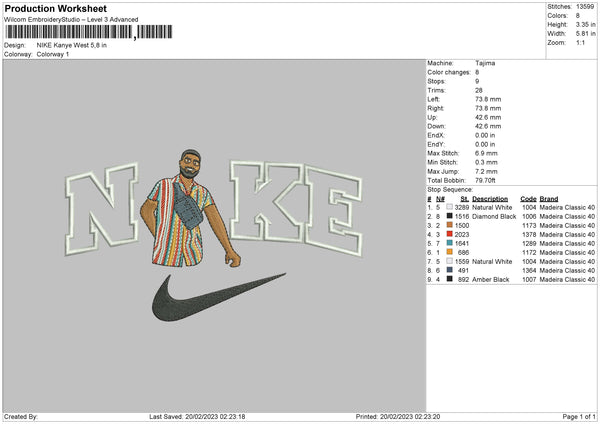This screenshot has width=600, height=424.
Task: Click the Stitches value "13599"
Action: click(x=585, y=7)
